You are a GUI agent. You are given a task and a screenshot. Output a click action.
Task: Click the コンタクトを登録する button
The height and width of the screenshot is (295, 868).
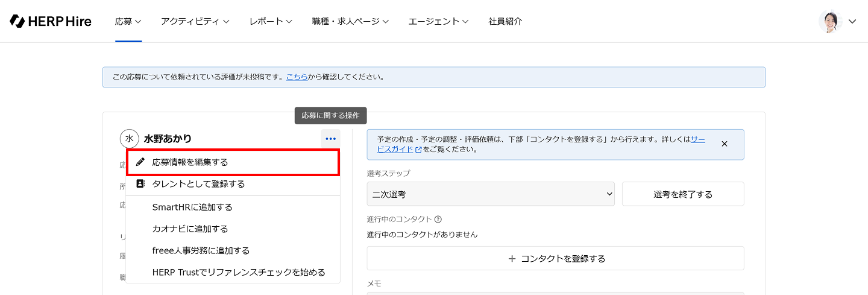point(555,258)
